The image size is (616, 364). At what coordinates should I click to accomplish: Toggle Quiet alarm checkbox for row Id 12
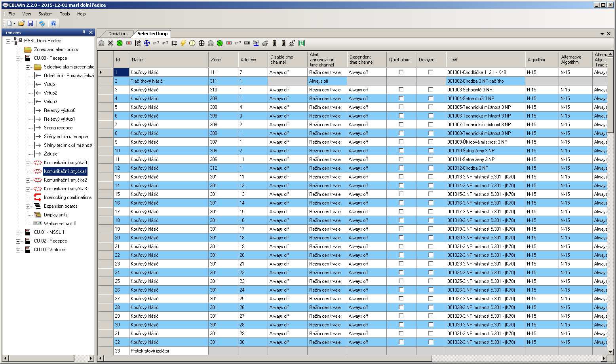pyautogui.click(x=401, y=168)
